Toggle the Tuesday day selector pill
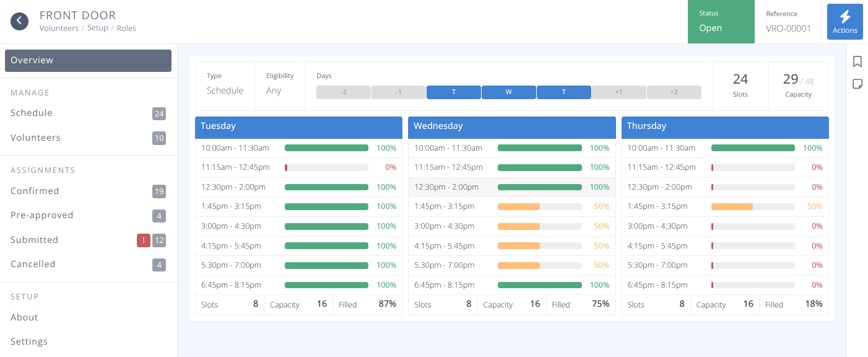The height and width of the screenshot is (357, 868). (453, 92)
